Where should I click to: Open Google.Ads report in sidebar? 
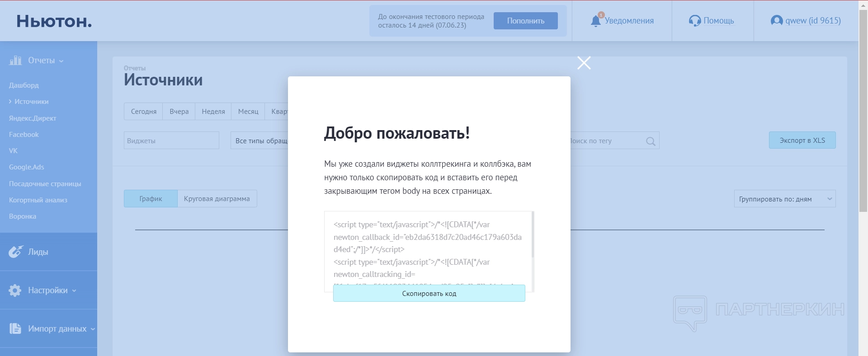pos(27,167)
